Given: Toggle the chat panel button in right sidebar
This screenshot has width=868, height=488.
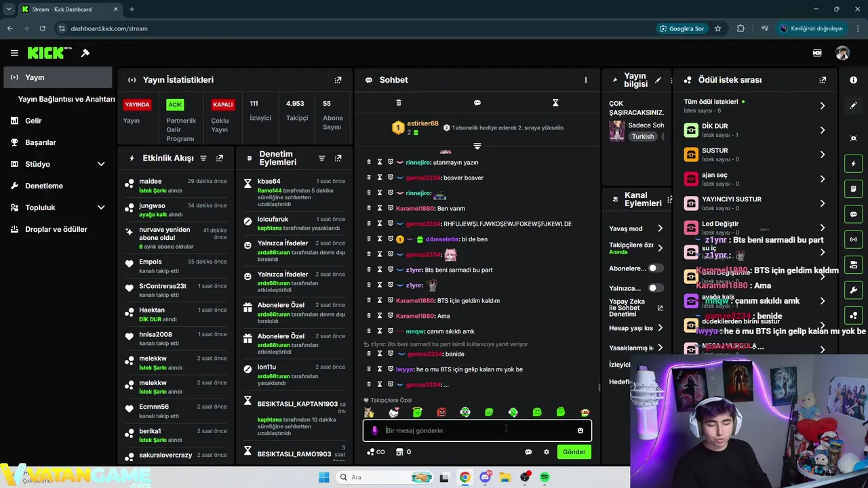Looking at the screenshot, I should pyautogui.click(x=853, y=214).
